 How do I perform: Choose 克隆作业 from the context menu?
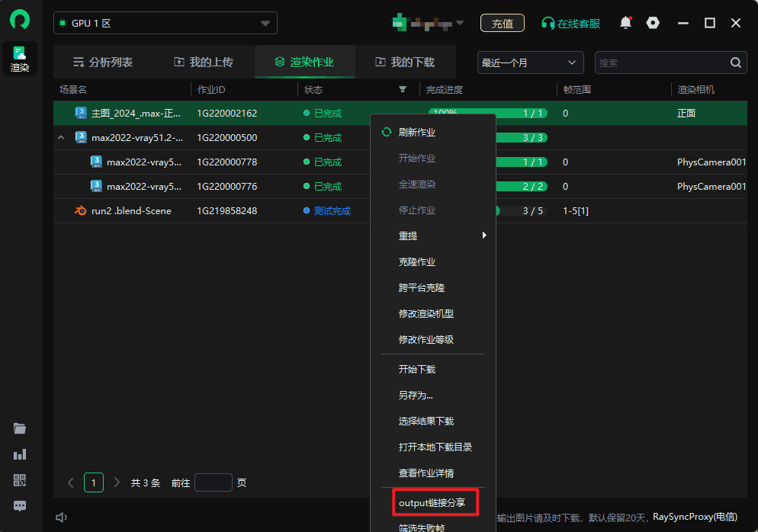[416, 261]
